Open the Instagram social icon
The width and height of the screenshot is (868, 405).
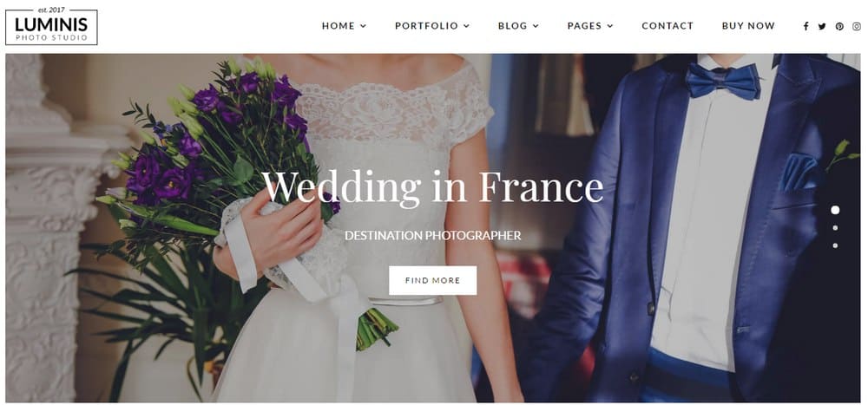pyautogui.click(x=857, y=26)
